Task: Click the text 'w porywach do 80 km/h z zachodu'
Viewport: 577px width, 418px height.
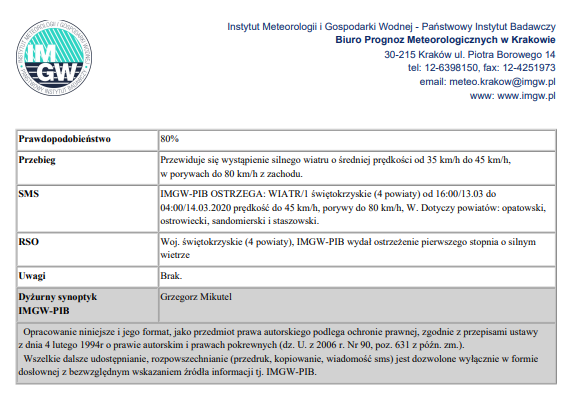Action: tap(231, 174)
